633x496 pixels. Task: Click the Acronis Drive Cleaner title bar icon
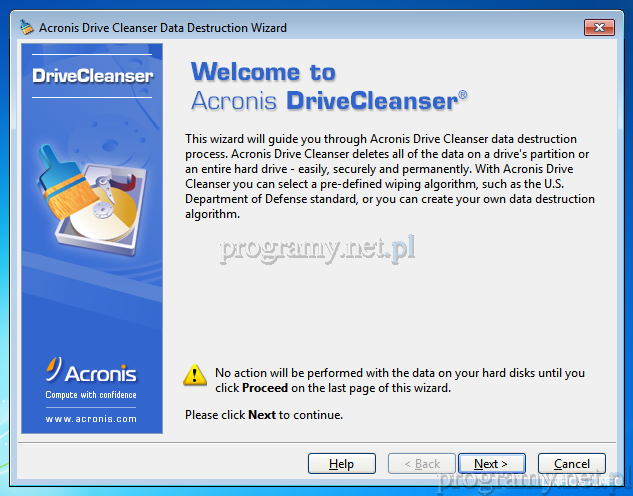click(x=26, y=27)
